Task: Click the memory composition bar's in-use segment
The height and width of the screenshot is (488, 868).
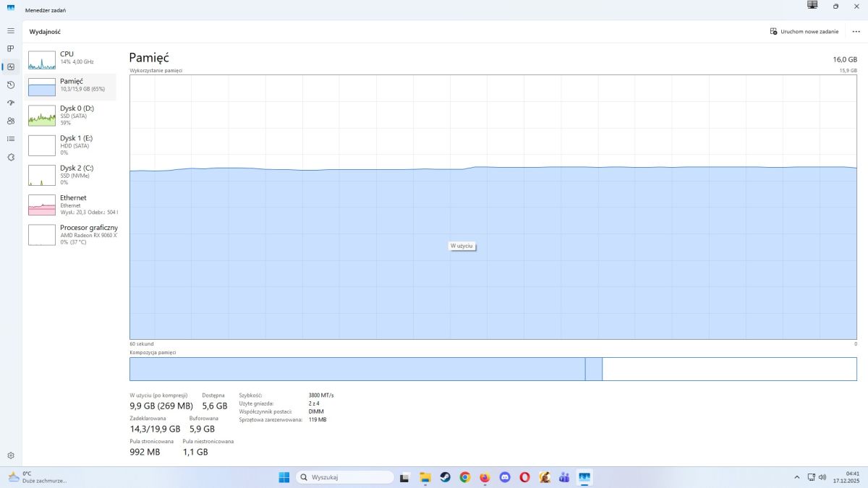Action: pos(357,369)
